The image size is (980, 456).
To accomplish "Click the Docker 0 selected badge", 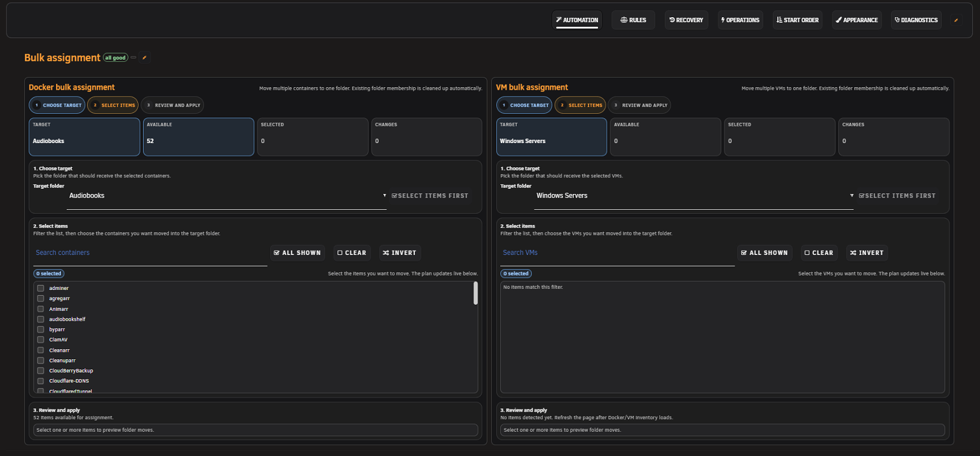I will pos(49,273).
